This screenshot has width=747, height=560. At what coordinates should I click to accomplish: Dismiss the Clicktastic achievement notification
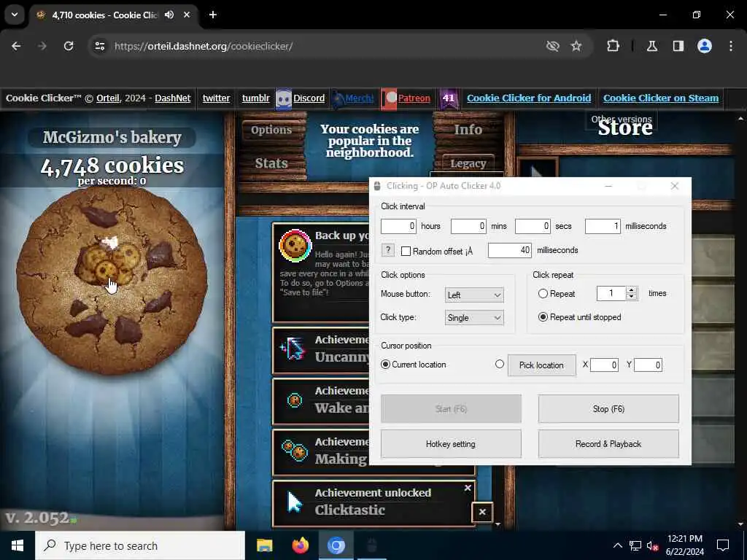point(468,488)
